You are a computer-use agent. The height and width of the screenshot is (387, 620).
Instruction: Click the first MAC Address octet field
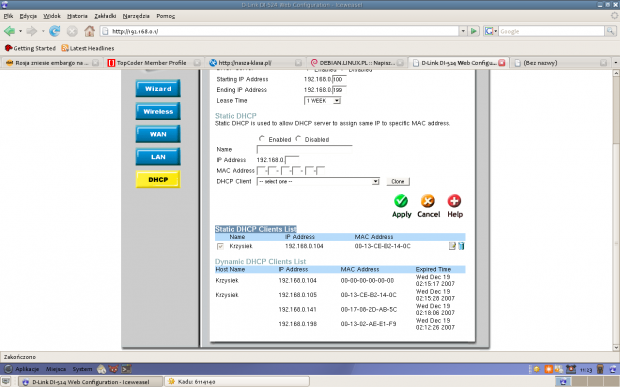[261, 171]
